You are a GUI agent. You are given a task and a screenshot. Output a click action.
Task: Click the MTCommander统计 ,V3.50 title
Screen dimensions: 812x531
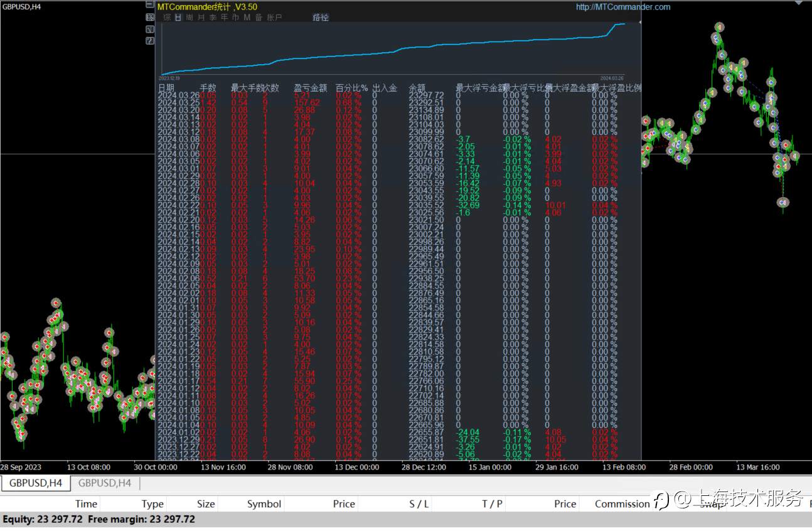click(x=207, y=7)
